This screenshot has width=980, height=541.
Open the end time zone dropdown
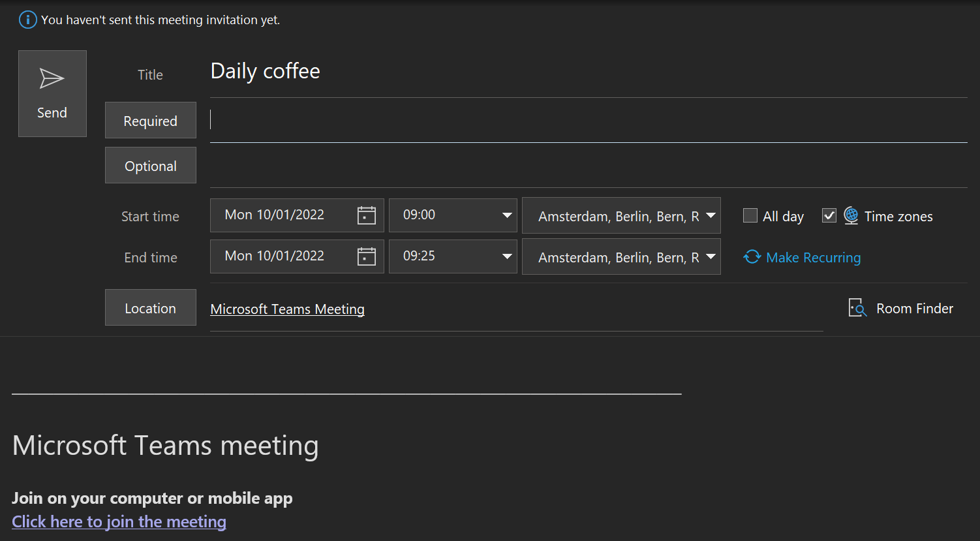pos(711,256)
